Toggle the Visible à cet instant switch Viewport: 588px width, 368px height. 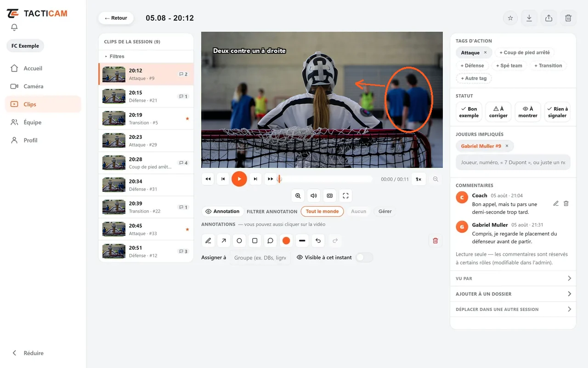(x=364, y=258)
